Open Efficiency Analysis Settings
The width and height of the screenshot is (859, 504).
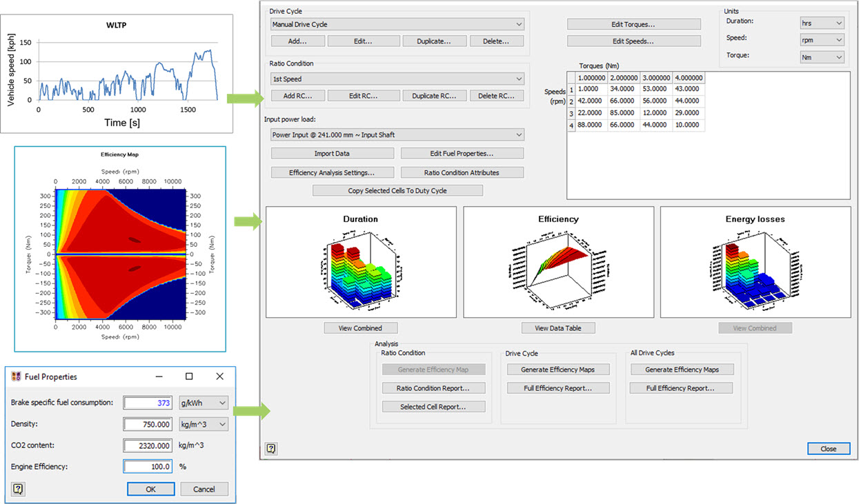coord(332,172)
